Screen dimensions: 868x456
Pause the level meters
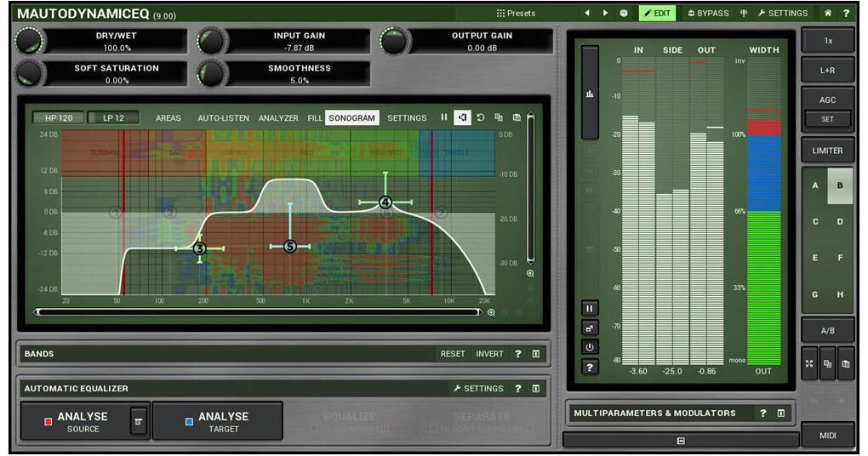(x=590, y=309)
